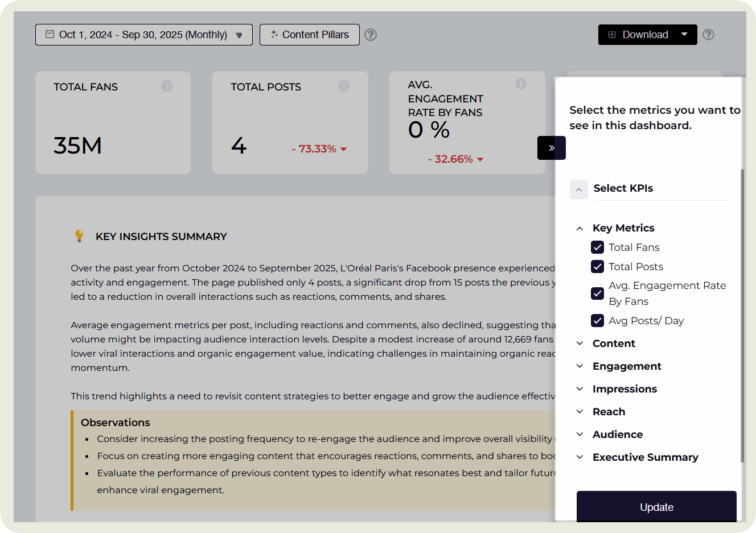Click the info icon on Total Fans card

(167, 86)
